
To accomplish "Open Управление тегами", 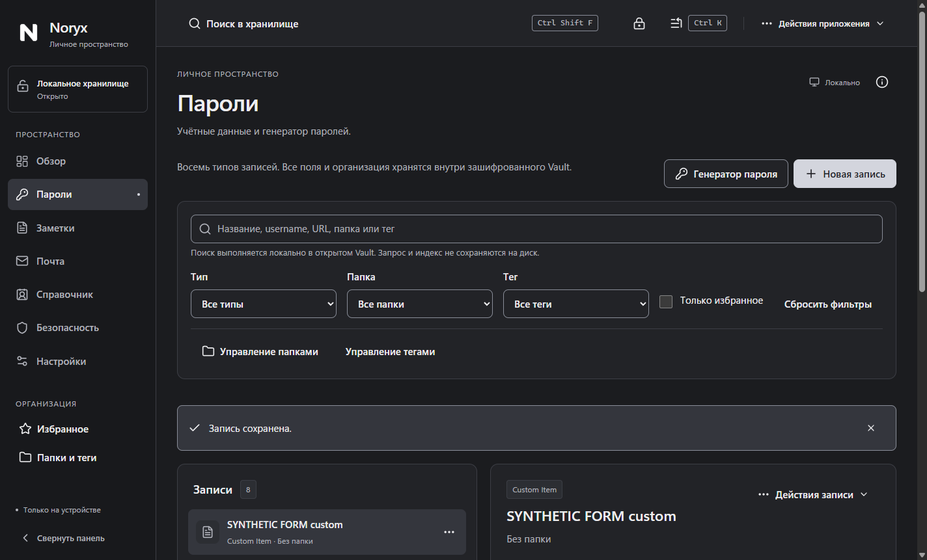I will (x=390, y=351).
